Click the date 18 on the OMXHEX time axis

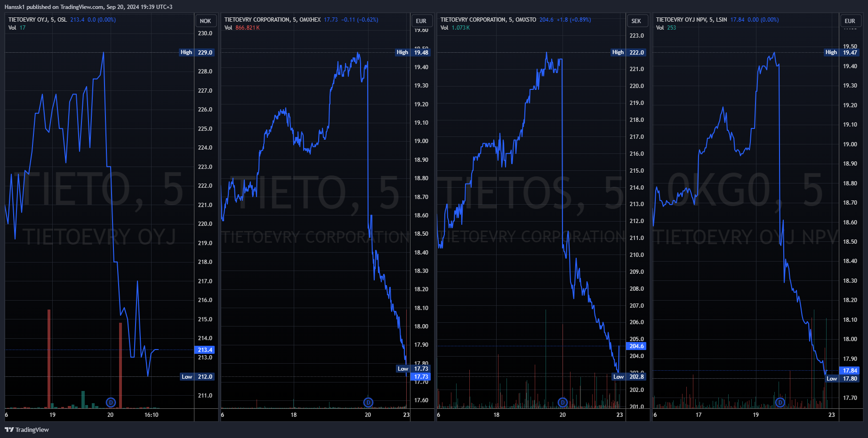(x=294, y=415)
